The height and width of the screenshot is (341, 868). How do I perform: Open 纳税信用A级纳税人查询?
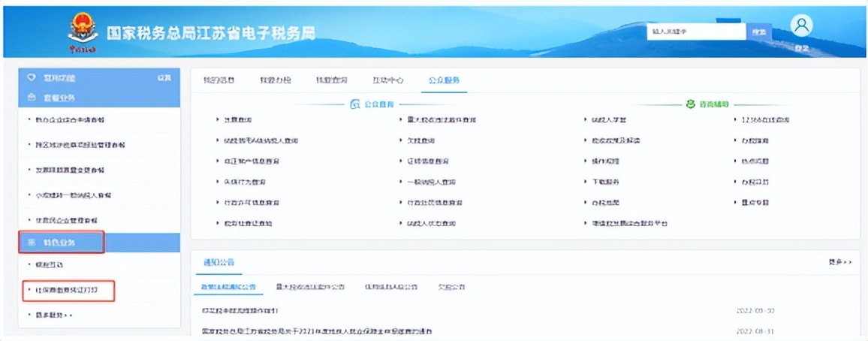[261, 140]
